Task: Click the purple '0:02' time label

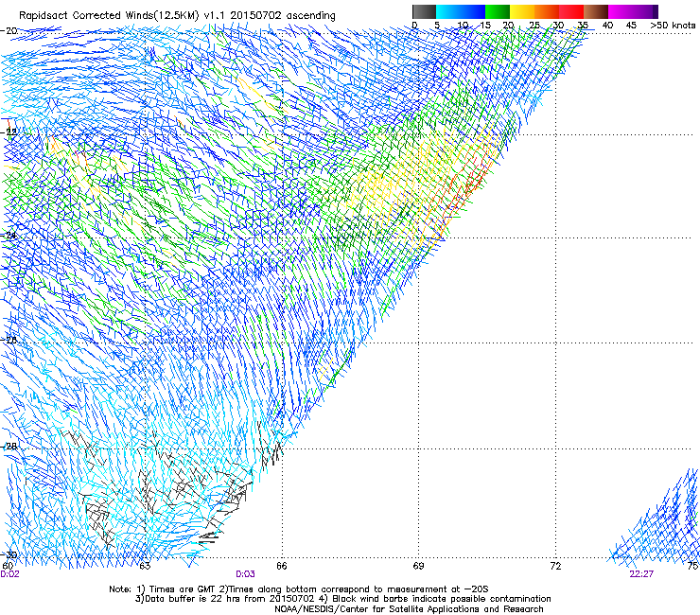Action: 9,574
